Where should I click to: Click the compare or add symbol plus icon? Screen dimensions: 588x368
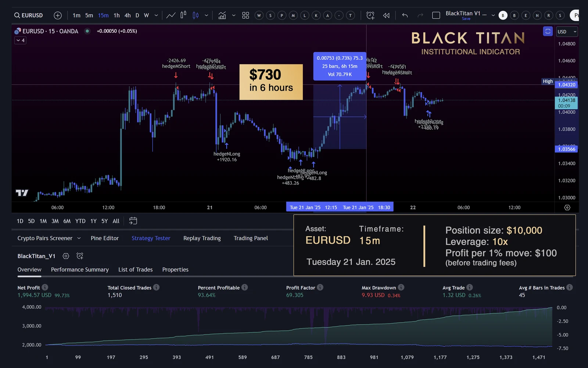click(x=58, y=15)
